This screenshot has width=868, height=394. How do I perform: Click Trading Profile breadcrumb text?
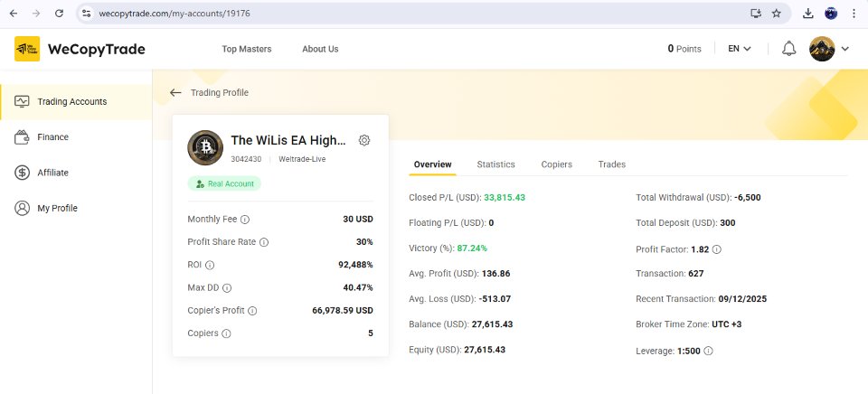point(220,92)
